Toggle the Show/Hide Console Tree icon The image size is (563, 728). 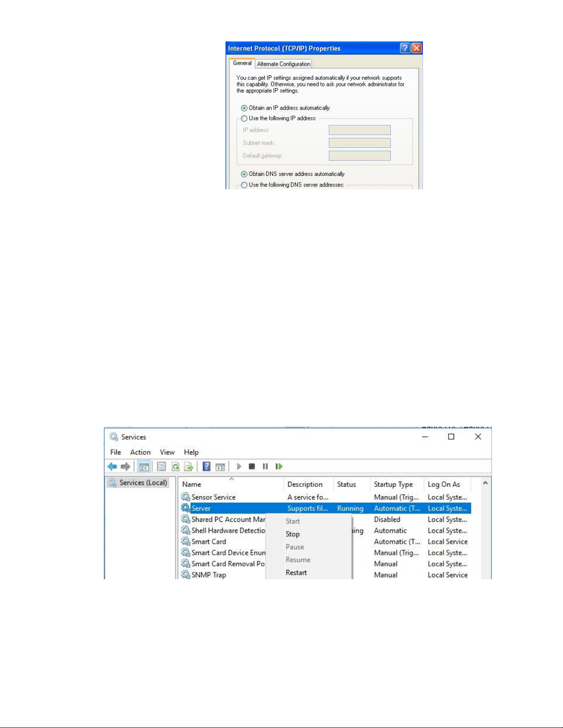pos(144,467)
